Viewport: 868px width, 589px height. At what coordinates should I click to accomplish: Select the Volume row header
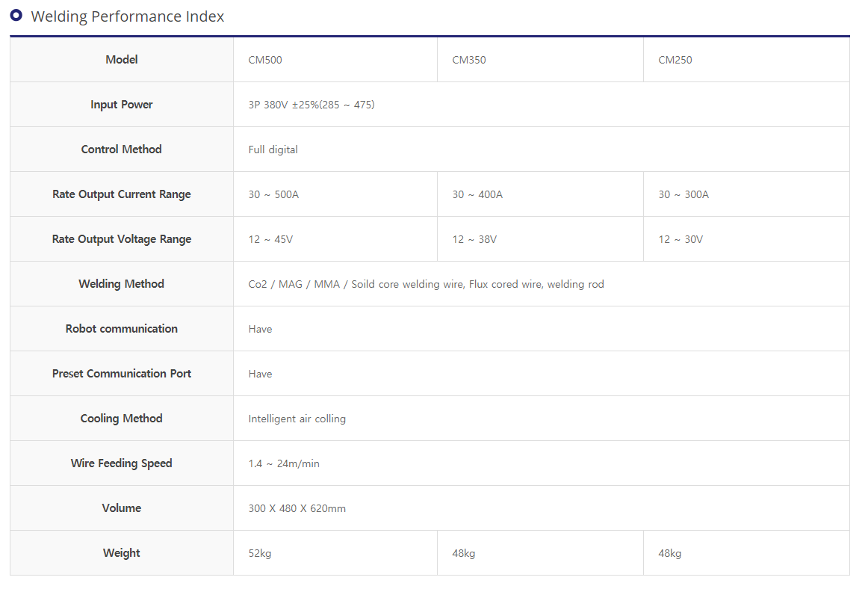coord(122,509)
